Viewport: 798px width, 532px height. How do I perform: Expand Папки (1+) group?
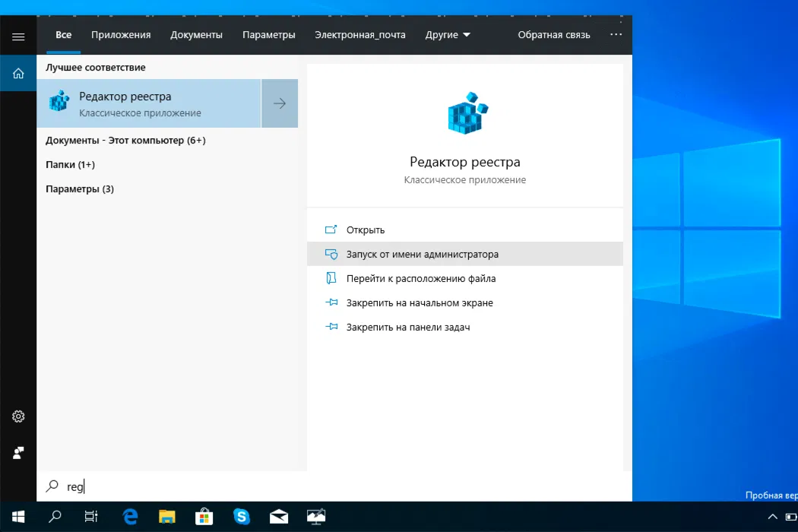pos(70,164)
